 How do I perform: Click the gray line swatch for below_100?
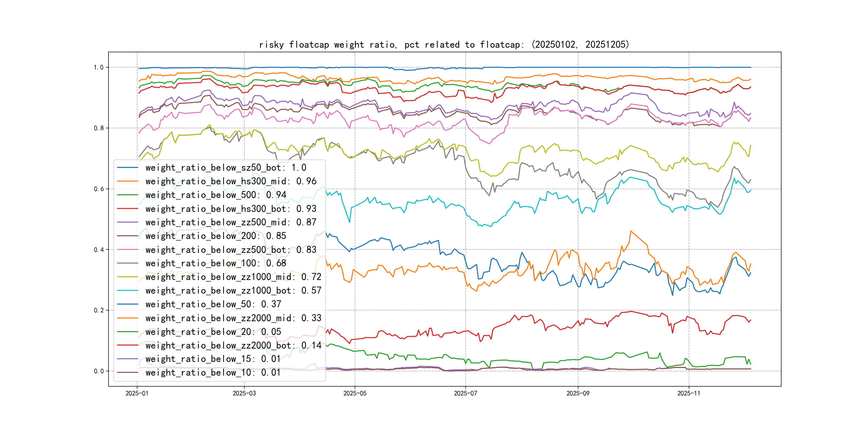click(x=127, y=263)
